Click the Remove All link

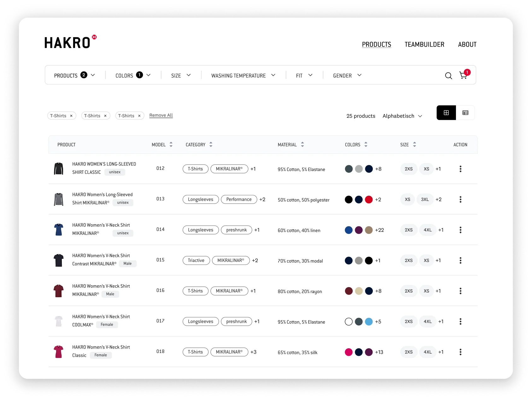(161, 115)
